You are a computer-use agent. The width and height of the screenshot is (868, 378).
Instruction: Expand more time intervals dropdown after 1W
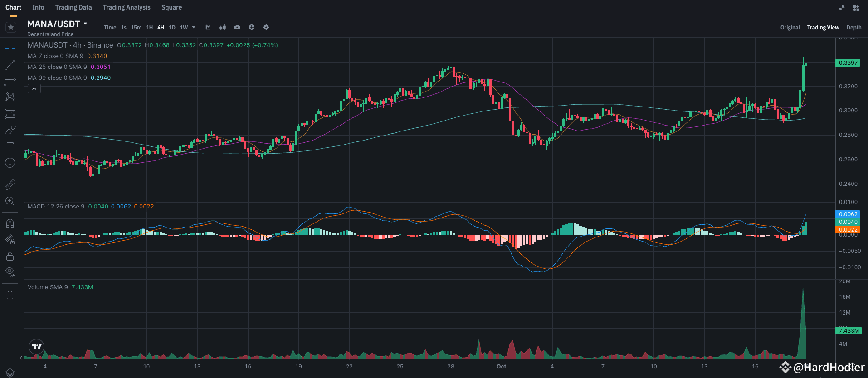tap(194, 27)
